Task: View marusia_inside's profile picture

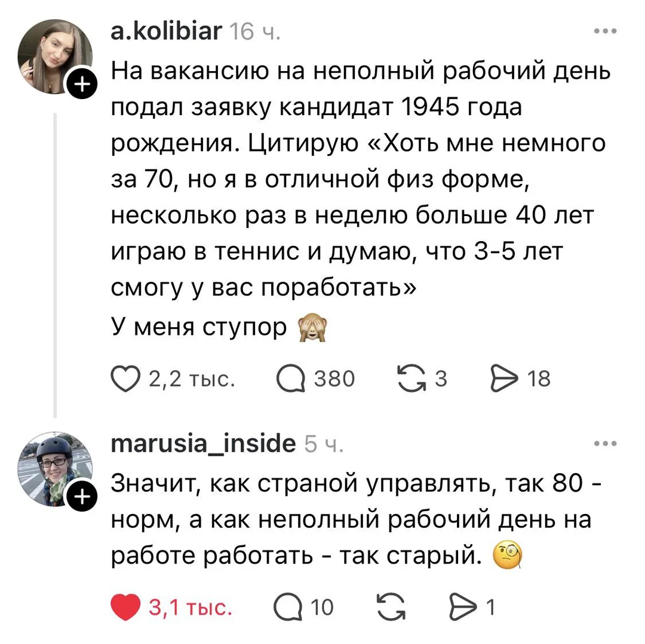Action: [x=54, y=469]
